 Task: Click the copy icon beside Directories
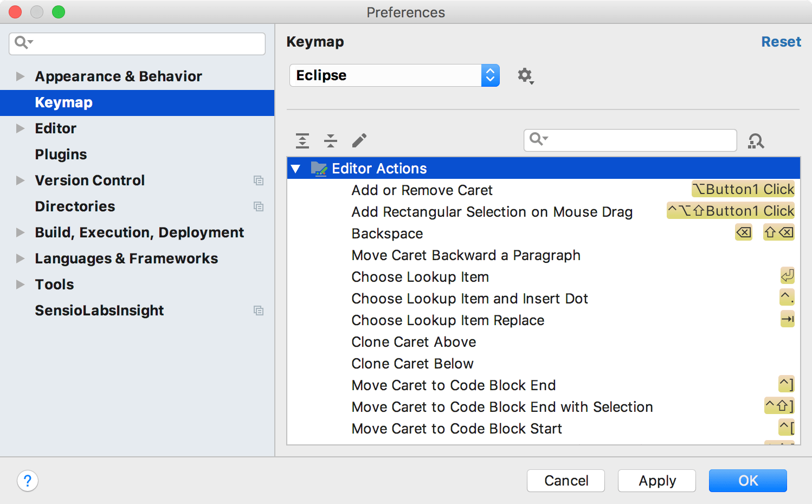coord(259,206)
